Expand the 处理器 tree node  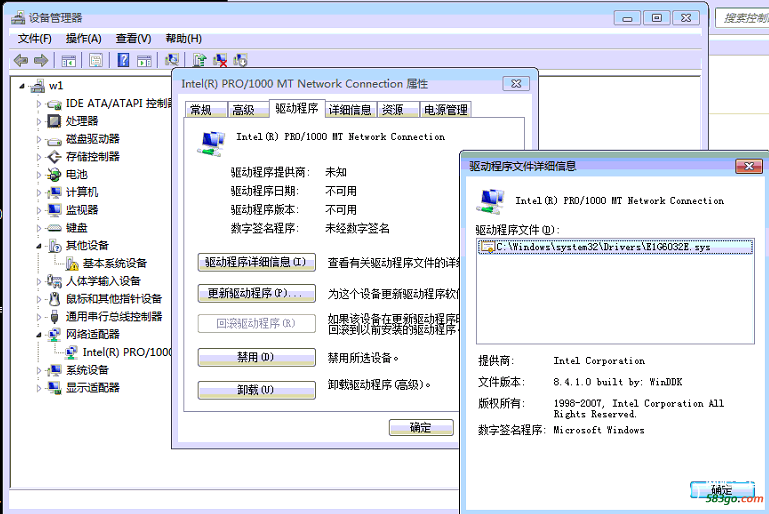[x=40, y=121]
